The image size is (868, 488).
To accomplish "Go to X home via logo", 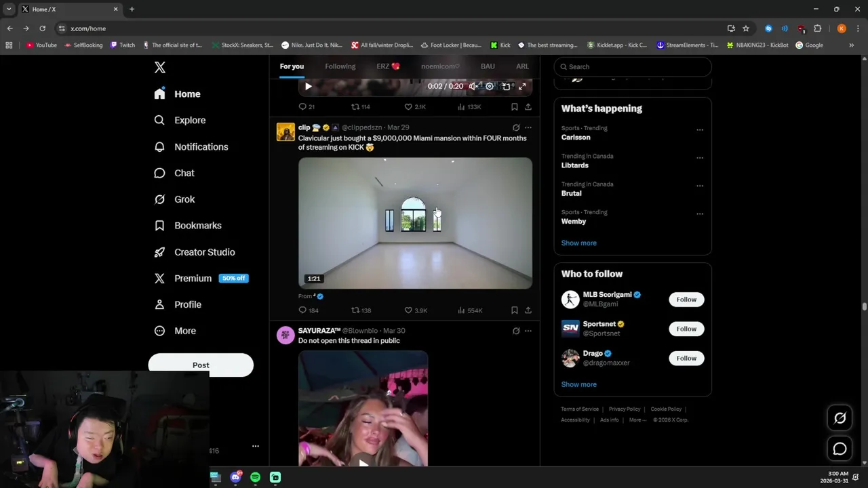I will coord(160,67).
